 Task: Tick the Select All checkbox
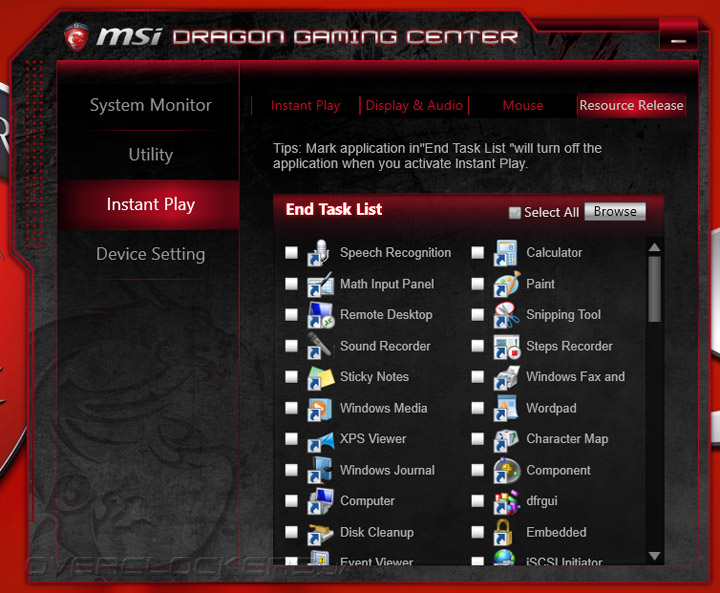point(515,213)
